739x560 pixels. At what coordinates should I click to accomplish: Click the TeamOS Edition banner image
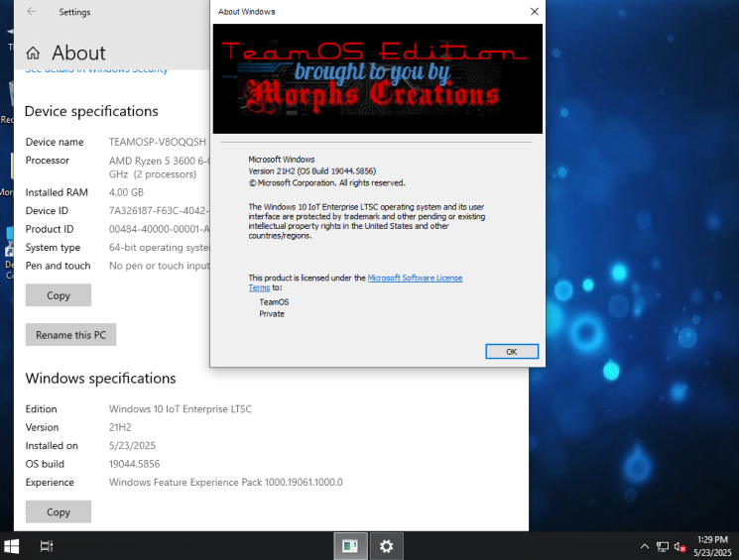[x=378, y=78]
